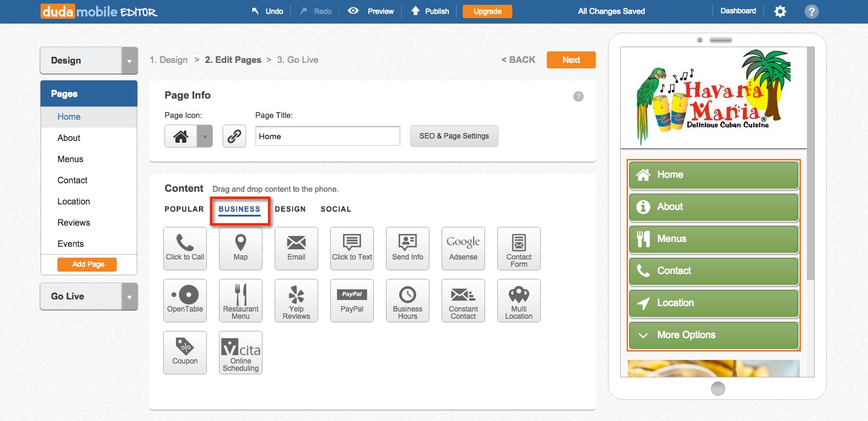This screenshot has height=421, width=868.
Task: Switch to the Popular content tab
Action: (184, 209)
